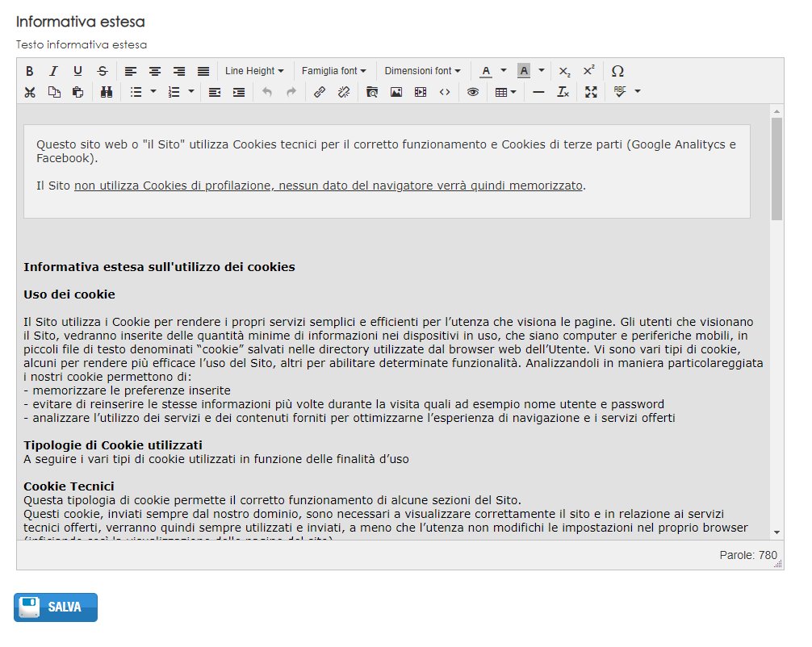This screenshot has width=812, height=647.
Task: Click the editor scrollbar up arrow
Action: [x=776, y=111]
